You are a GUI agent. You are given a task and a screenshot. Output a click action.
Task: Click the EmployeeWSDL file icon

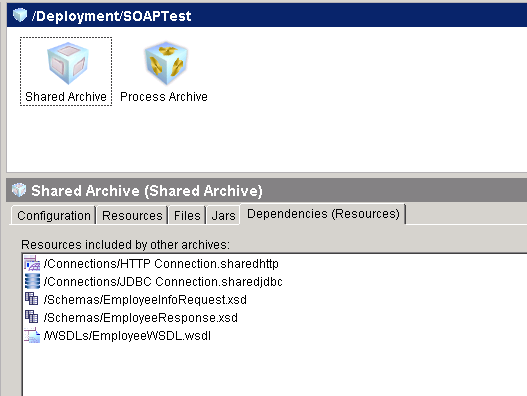(x=32, y=335)
